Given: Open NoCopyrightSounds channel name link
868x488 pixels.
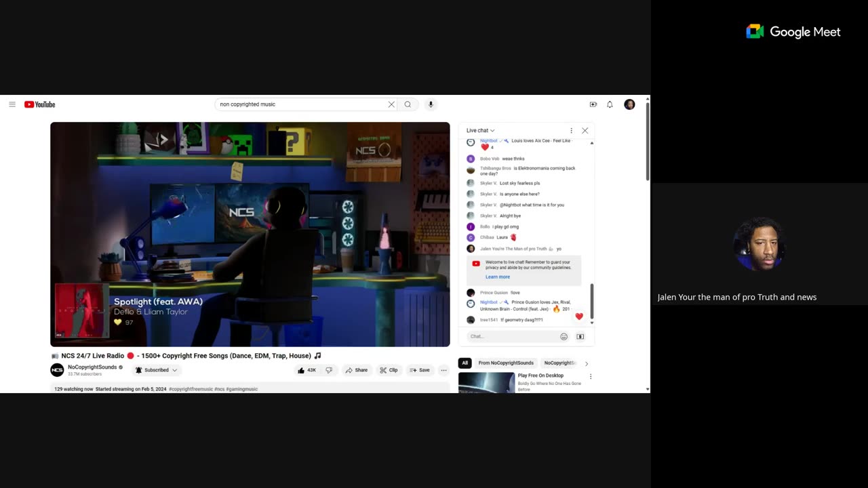Looking at the screenshot, I should point(92,367).
